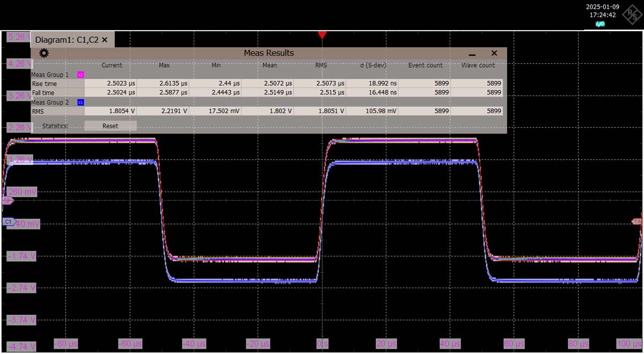Viewport: 644px width, 354px height.
Task: Close the Meas Results panel
Action: click(x=494, y=53)
